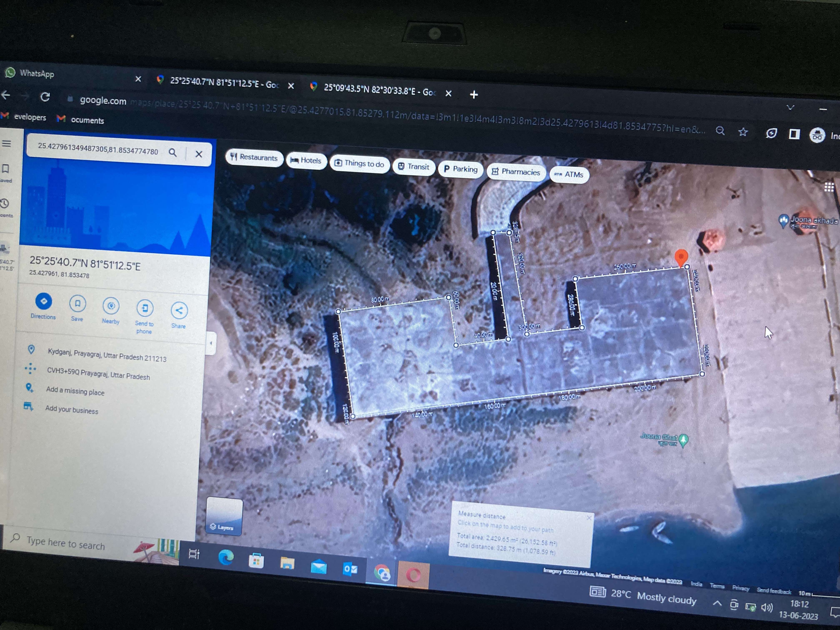Select the ATMs chip
Screen dimensions: 840x630
(x=569, y=174)
